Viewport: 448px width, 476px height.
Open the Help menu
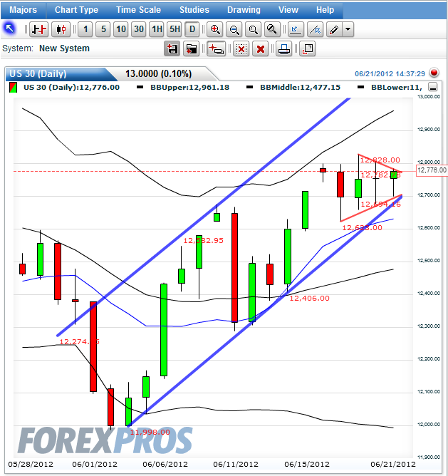[325, 10]
